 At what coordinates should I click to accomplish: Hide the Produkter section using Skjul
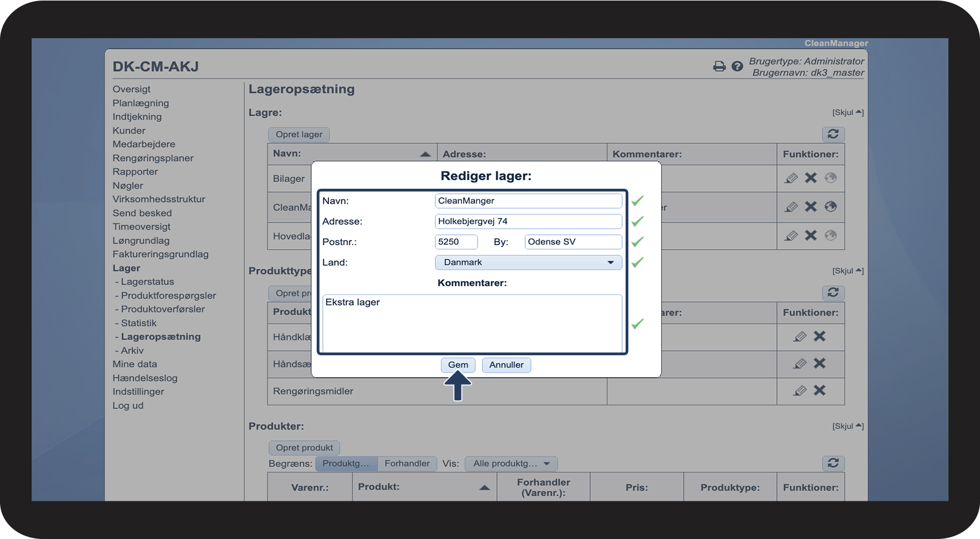[847, 426]
